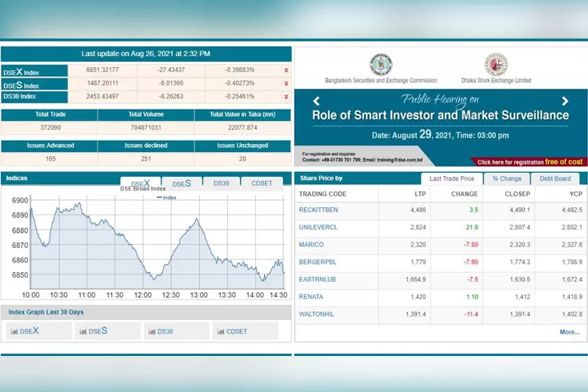588x392 pixels.
Task: Open the RECKITTBEN trading code link
Action: point(318,210)
